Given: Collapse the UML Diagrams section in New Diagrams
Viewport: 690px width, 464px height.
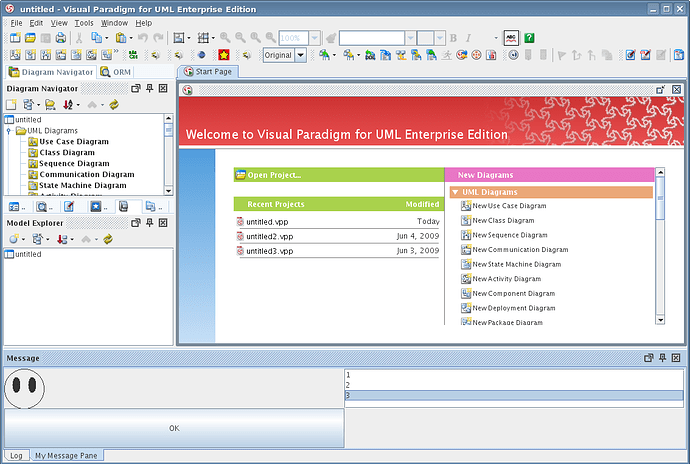Looking at the screenshot, I should pos(455,192).
